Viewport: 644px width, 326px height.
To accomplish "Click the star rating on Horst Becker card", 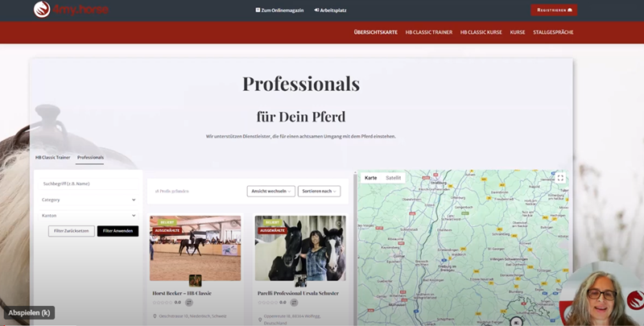I will pos(163,302).
